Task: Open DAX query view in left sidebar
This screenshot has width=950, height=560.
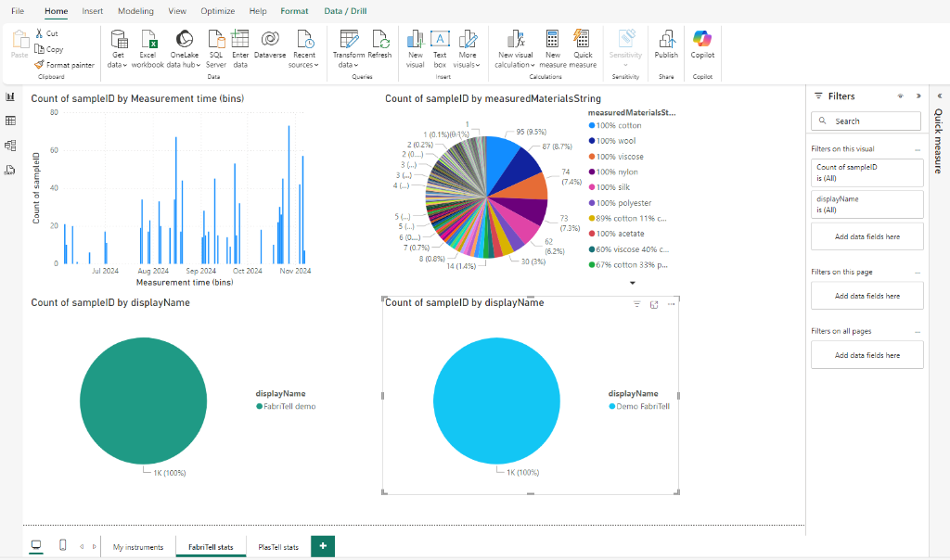Action: [10, 170]
